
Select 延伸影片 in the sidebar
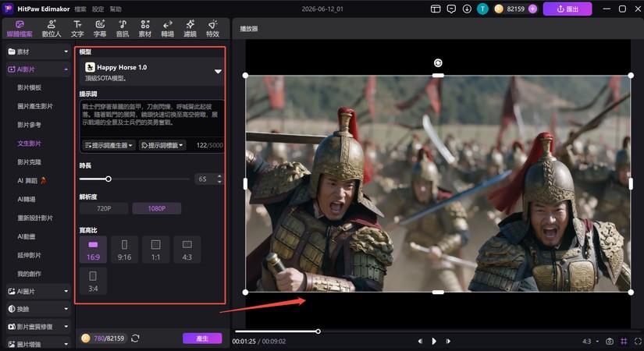click(x=29, y=255)
